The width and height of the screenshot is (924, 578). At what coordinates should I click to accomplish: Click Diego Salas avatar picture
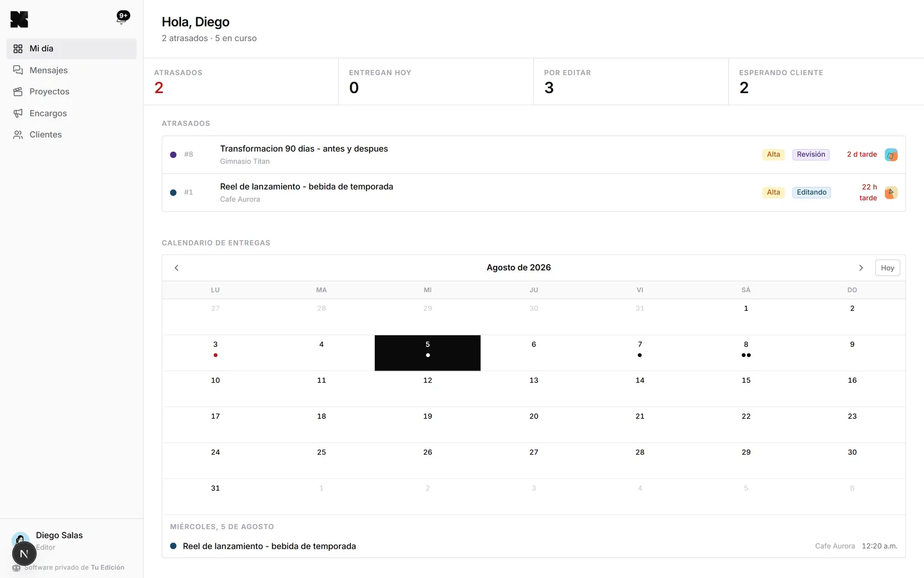pos(21,539)
